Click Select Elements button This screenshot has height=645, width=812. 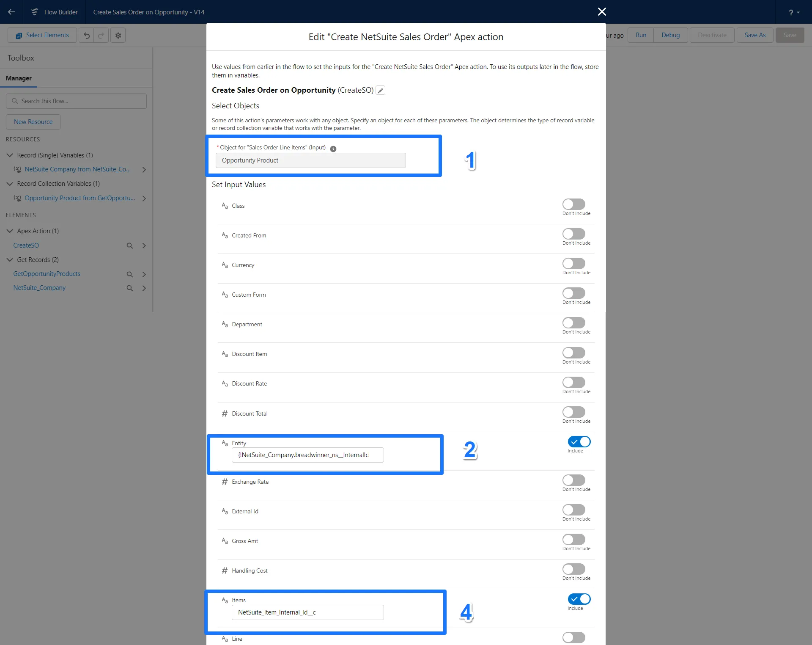click(42, 35)
